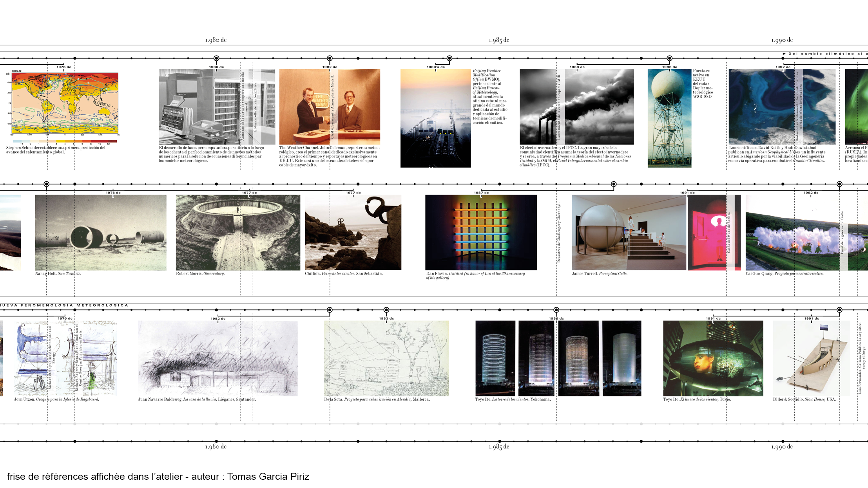This screenshot has height=488, width=868.
Task: Open the Toyo Ito tower photo with light rings
Action: click(x=495, y=358)
